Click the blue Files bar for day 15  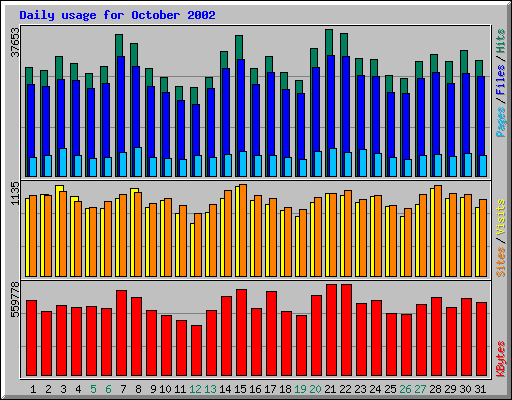click(x=241, y=105)
